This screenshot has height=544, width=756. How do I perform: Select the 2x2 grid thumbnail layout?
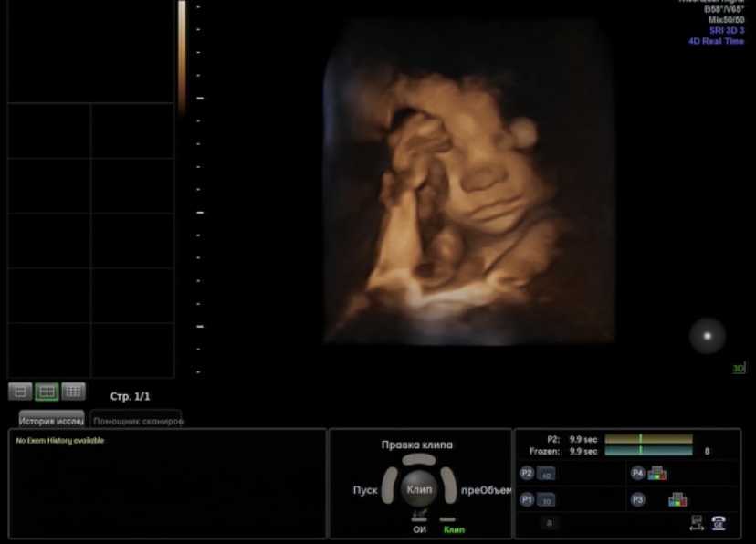pyautogui.click(x=47, y=392)
